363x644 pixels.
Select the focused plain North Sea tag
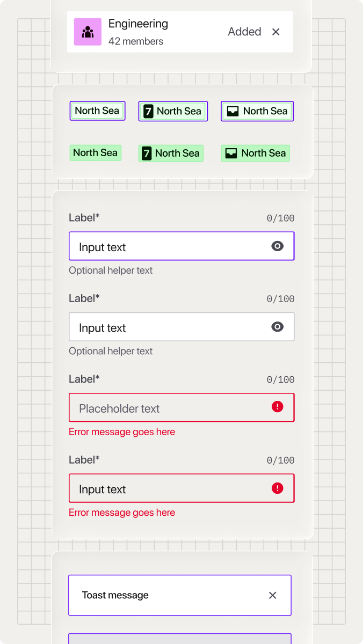pos(97,111)
